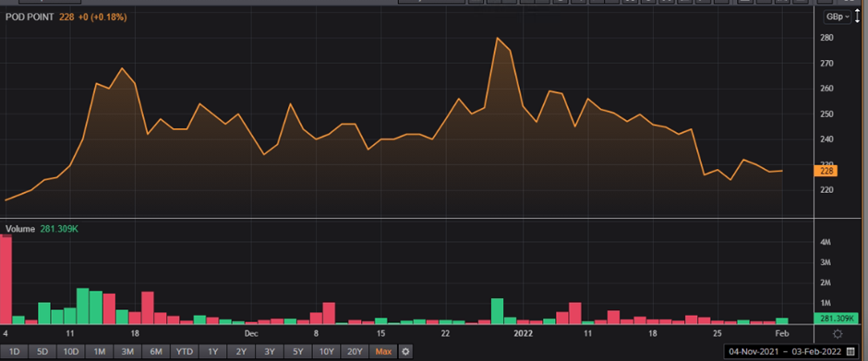Click the 1M volume axis label
This screenshot has width=868, height=361.
[x=825, y=304]
